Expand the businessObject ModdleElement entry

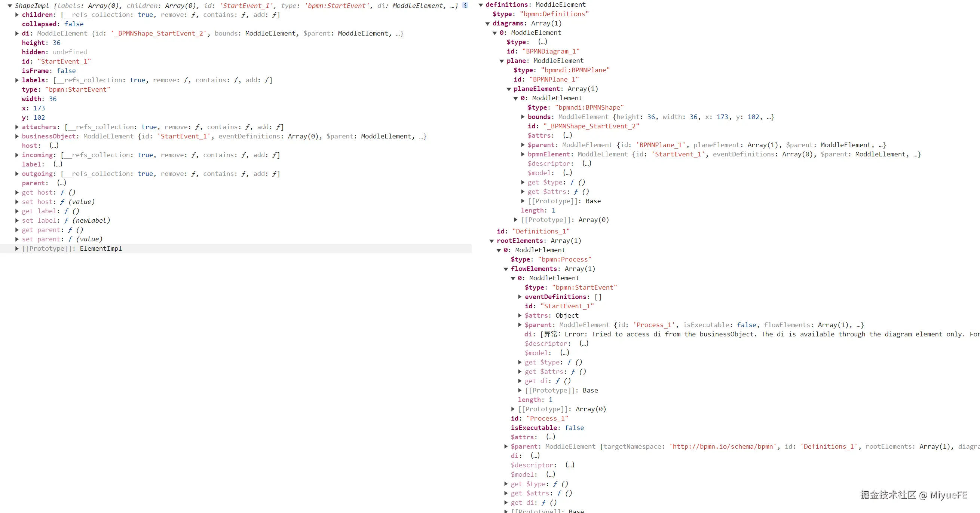point(17,136)
